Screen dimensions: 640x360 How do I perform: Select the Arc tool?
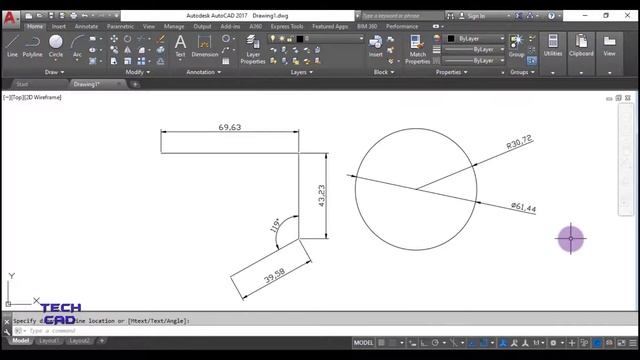77,46
